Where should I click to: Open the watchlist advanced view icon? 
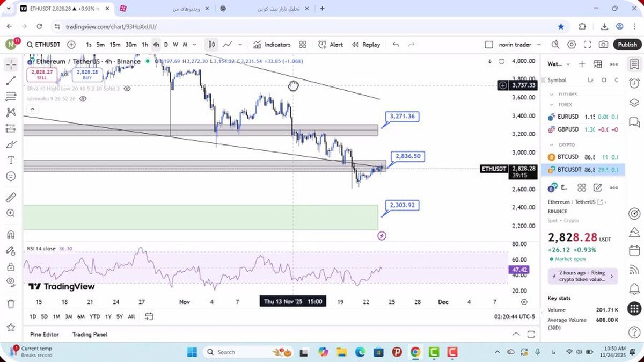(x=598, y=64)
